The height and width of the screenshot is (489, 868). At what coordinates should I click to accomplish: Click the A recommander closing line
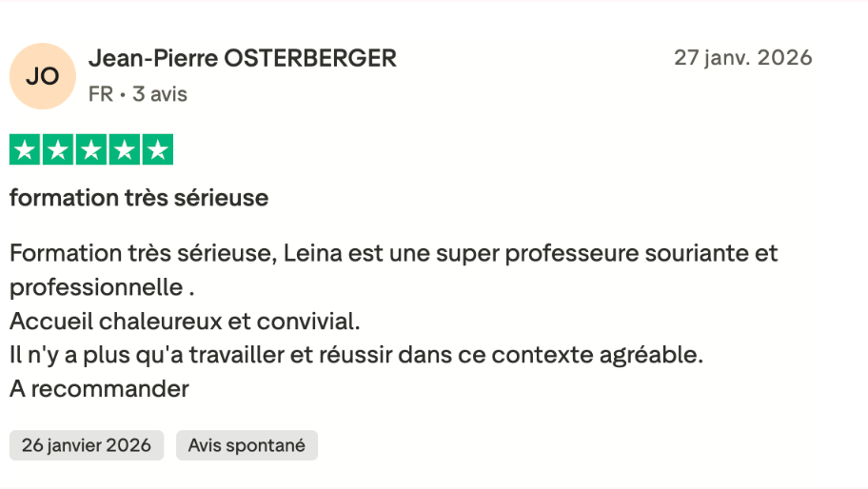click(x=99, y=389)
